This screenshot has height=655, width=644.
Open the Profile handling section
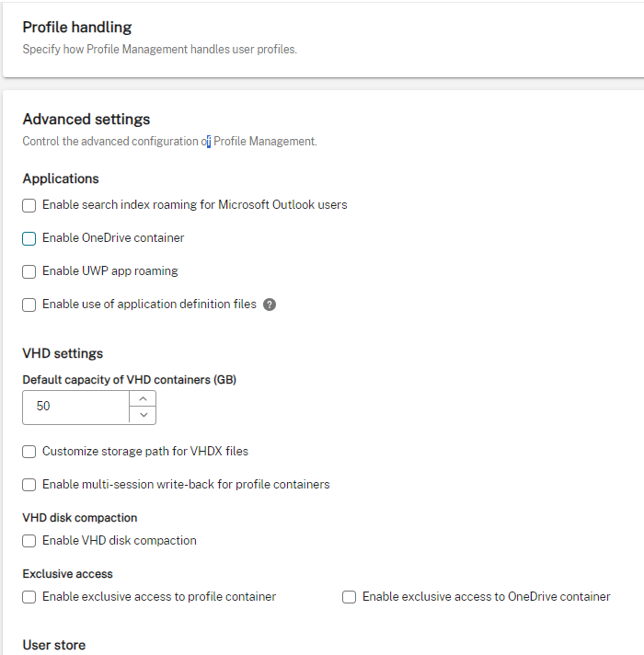tap(77, 28)
